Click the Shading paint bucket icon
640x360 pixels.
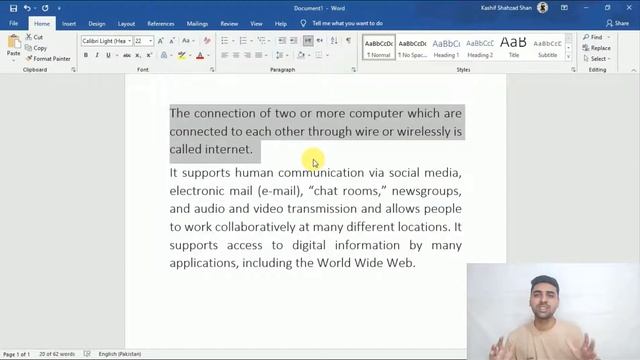(301, 55)
